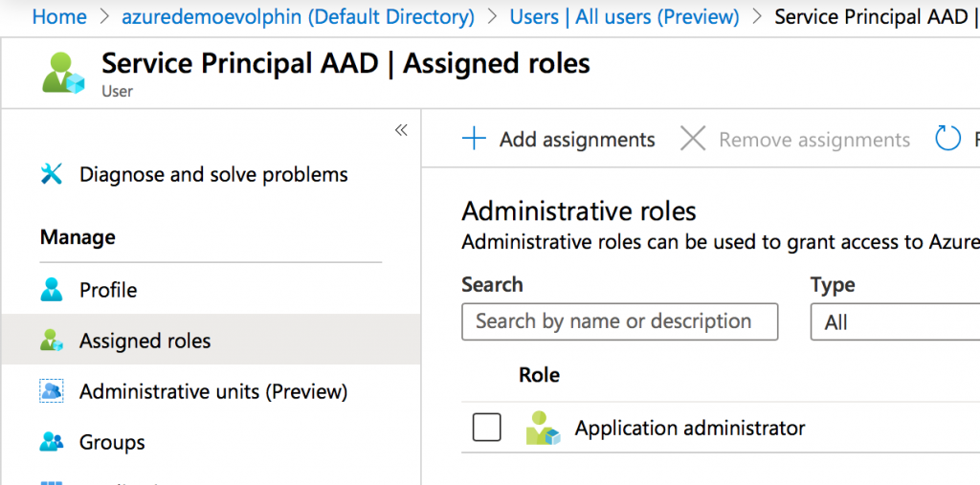Screen dimensions: 980x485
Task: Sort by the Role column header
Action: [540, 374]
